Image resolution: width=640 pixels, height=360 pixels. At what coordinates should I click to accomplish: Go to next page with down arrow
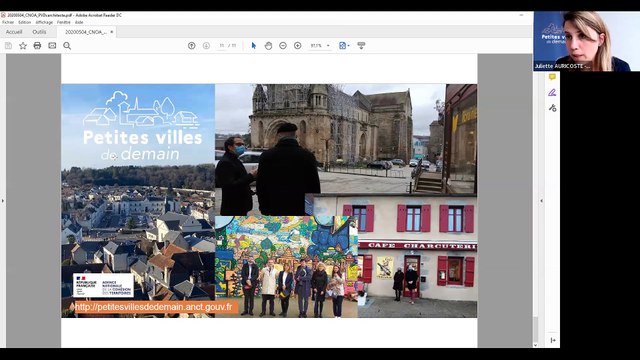point(206,46)
